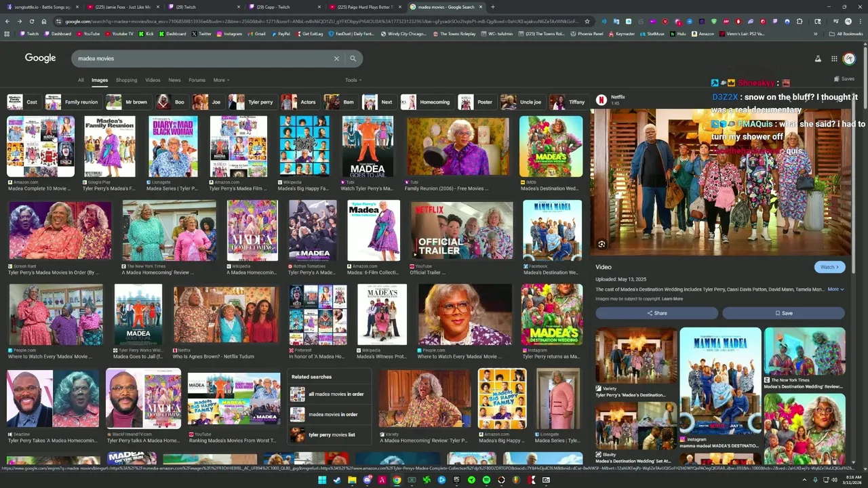868x488 pixels.
Task: Open the Mamma Madea Instagram thumbnail
Action: pos(720,381)
